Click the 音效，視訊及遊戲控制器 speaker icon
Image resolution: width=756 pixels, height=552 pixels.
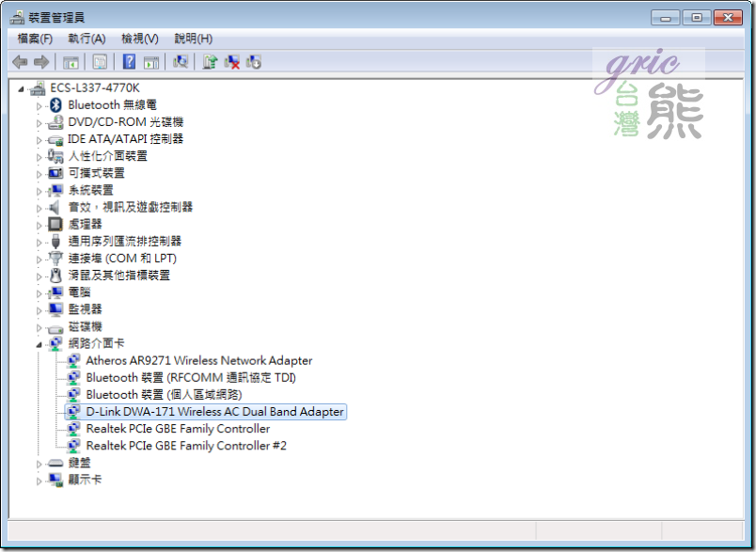coord(55,207)
